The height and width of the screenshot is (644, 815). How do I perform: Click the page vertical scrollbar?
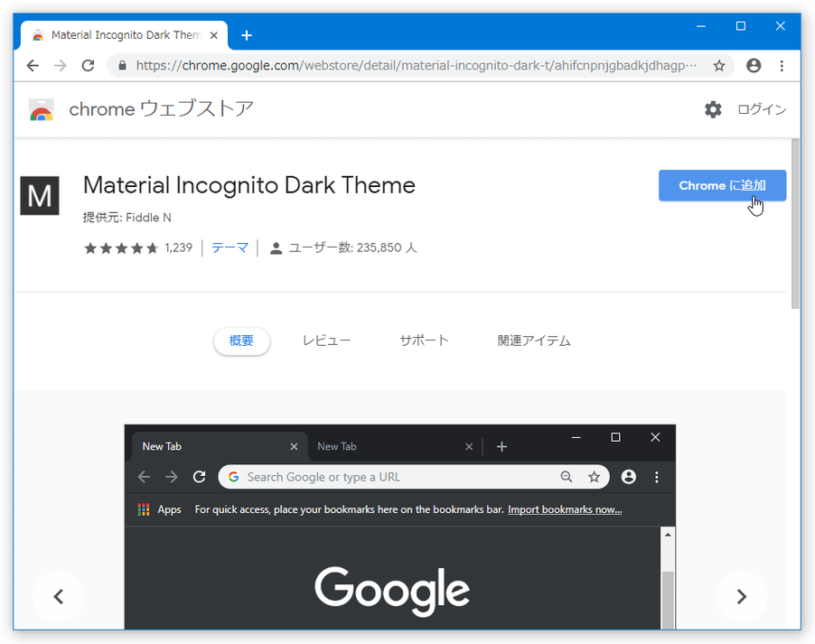pos(795,223)
